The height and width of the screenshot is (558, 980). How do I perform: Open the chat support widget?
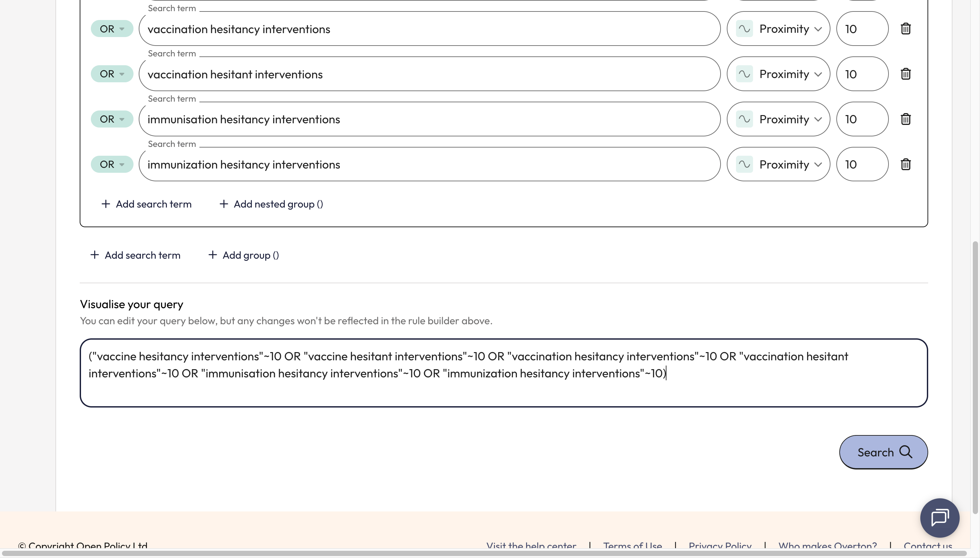[x=939, y=518]
